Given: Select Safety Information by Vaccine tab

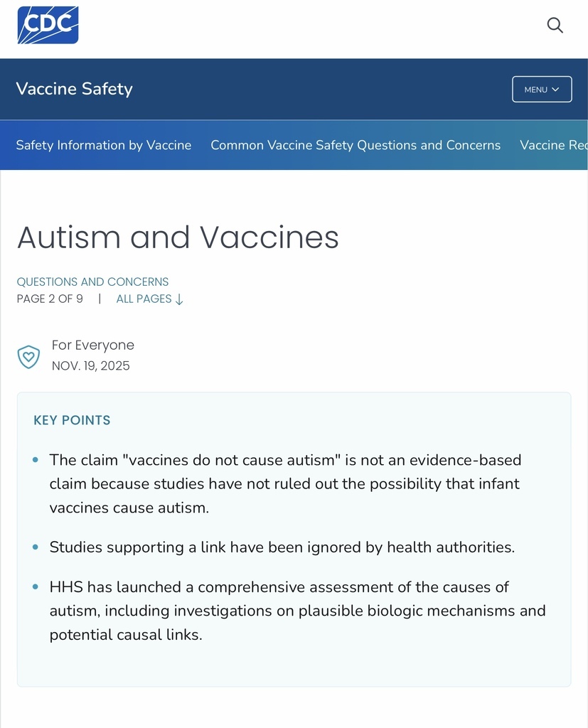Looking at the screenshot, I should (104, 145).
